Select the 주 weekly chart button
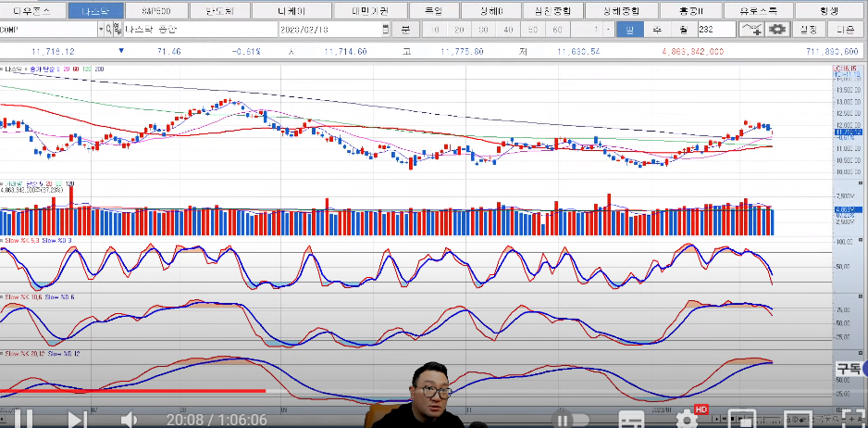868x428 pixels. pyautogui.click(x=656, y=30)
